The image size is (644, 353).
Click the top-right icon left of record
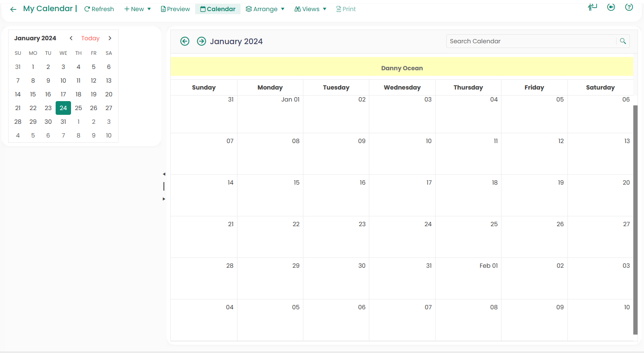click(592, 7)
